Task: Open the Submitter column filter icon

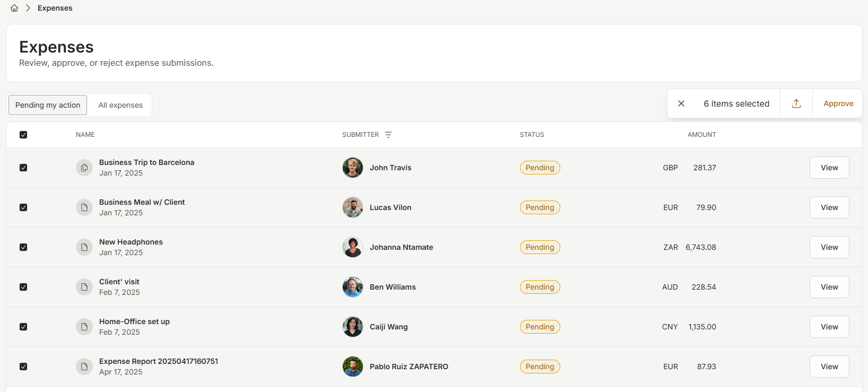Action: (x=388, y=135)
